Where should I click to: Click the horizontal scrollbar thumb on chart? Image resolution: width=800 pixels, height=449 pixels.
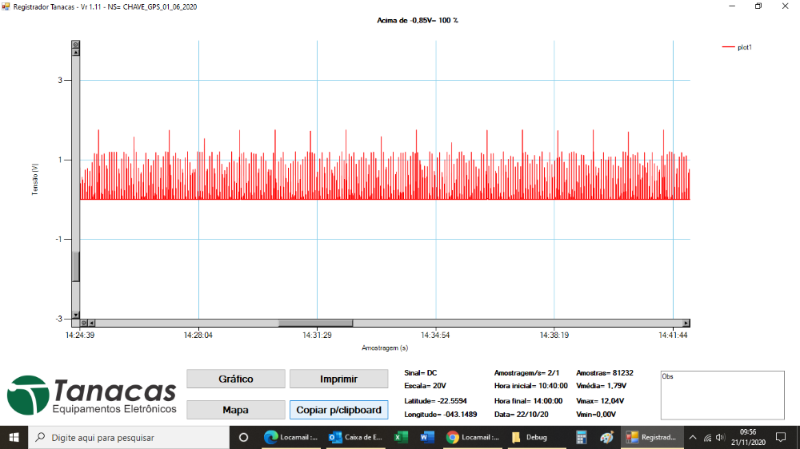(309, 323)
